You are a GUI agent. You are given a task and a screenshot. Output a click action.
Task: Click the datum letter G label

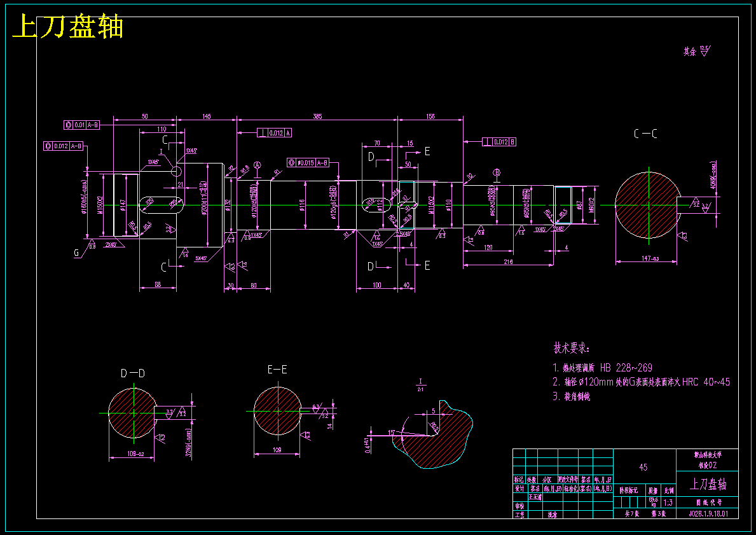click(77, 253)
